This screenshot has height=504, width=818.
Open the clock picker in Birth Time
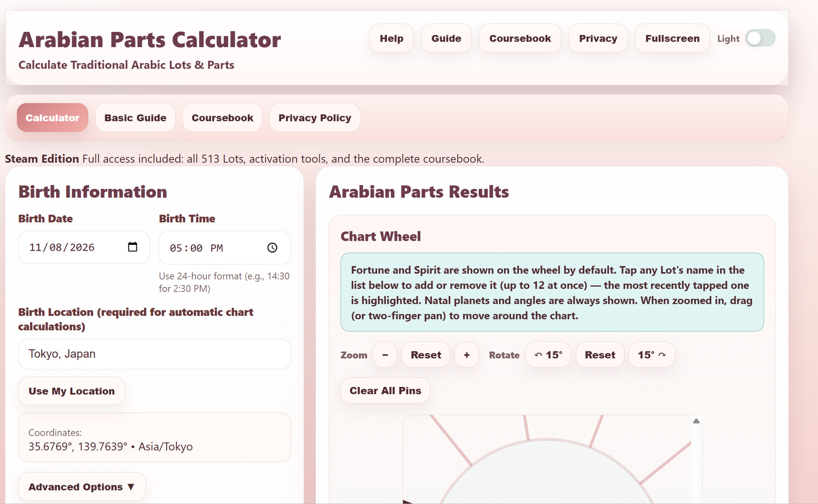point(273,248)
